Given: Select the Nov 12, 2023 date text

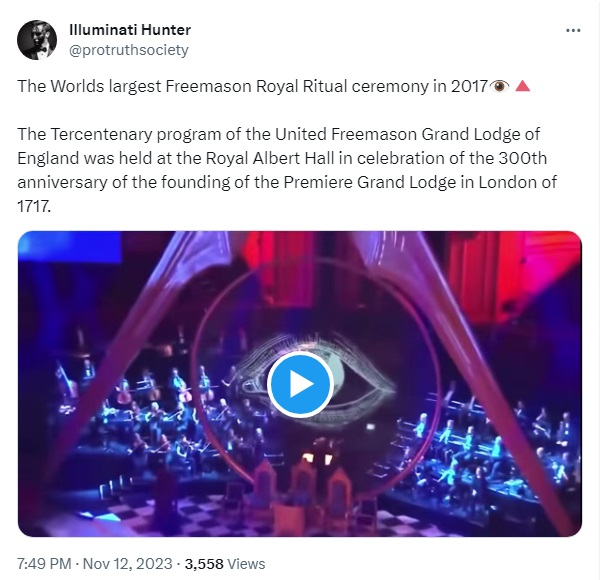Looking at the screenshot, I should pyautogui.click(x=127, y=564).
